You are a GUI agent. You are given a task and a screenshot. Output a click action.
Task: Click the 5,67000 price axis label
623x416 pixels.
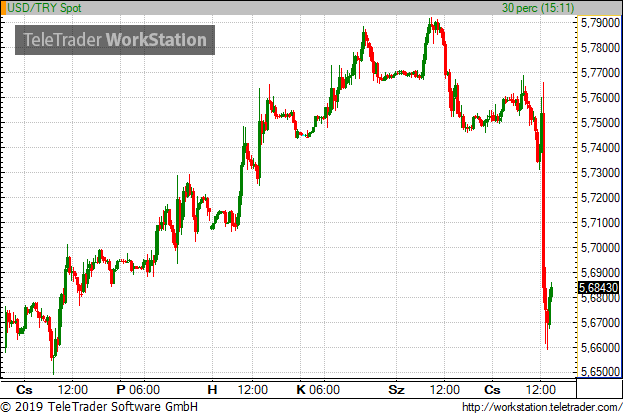pos(600,323)
